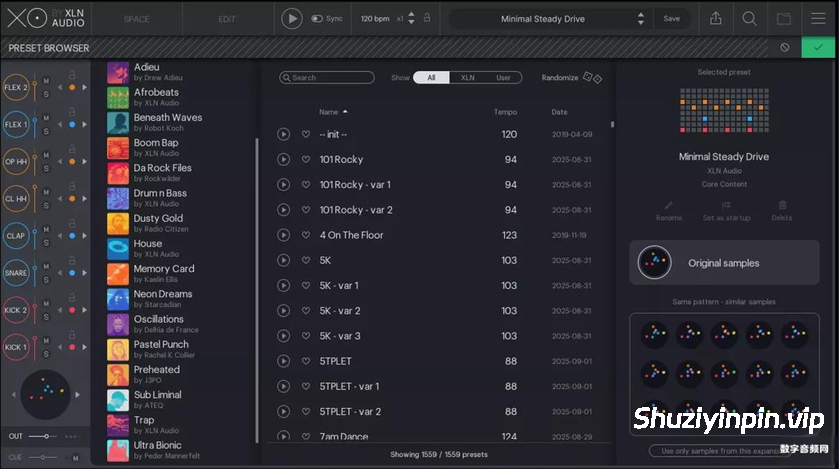Switch to SPACE tab
This screenshot has height=469, width=839.
136,19
